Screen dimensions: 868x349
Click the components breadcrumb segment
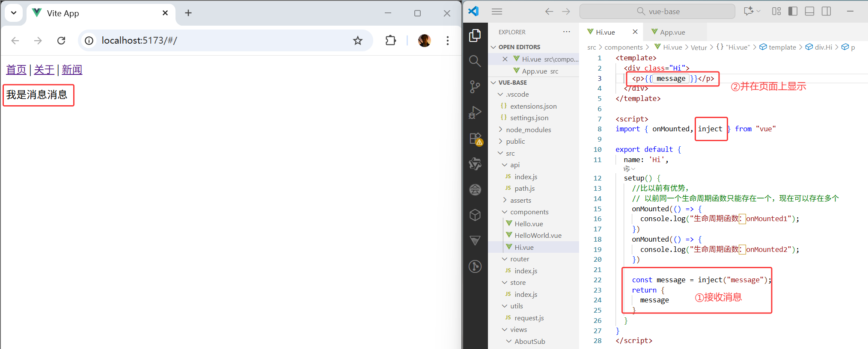pyautogui.click(x=624, y=47)
